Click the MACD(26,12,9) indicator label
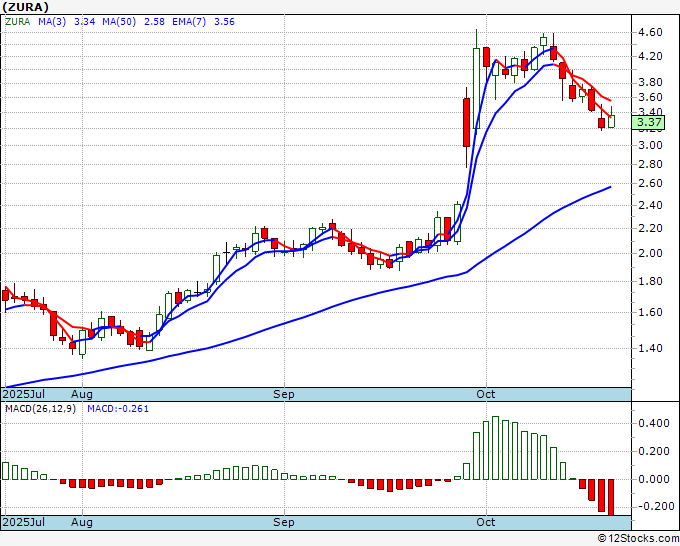This screenshot has height=546, width=680. 40,409
